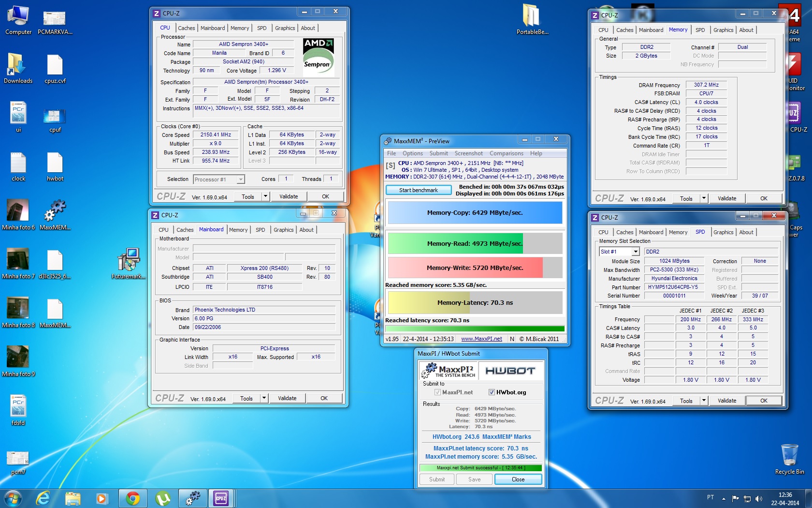Viewport: 812px width, 508px height.
Task: Open the Minha foto 6 image
Action: coord(18,215)
